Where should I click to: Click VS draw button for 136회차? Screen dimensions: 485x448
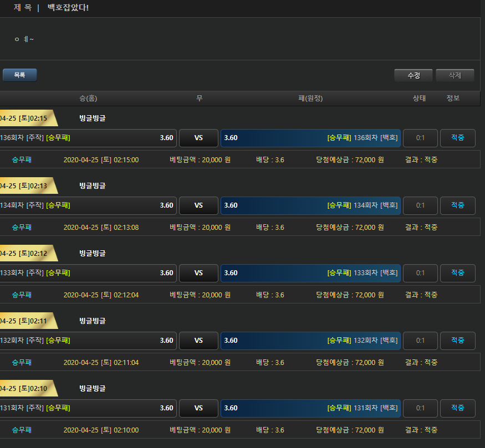tap(198, 138)
